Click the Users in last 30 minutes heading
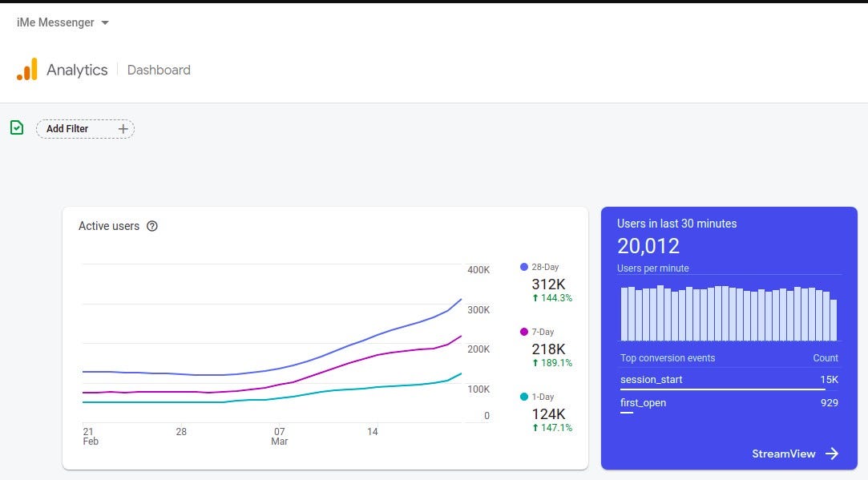Screen dimensions: 868x480 click(677, 224)
